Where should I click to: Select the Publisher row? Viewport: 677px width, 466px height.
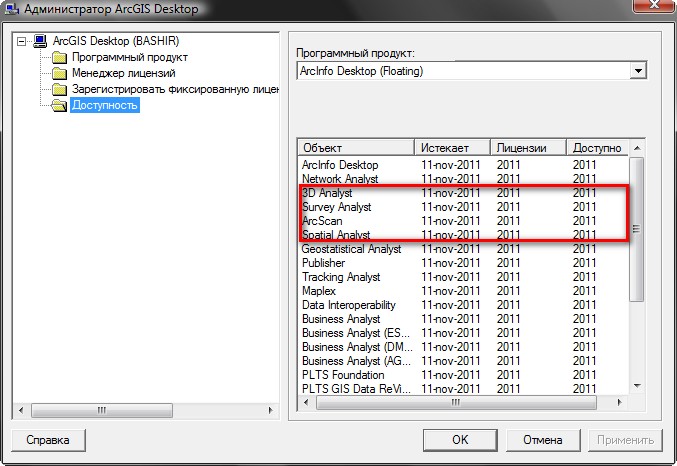(x=464, y=263)
